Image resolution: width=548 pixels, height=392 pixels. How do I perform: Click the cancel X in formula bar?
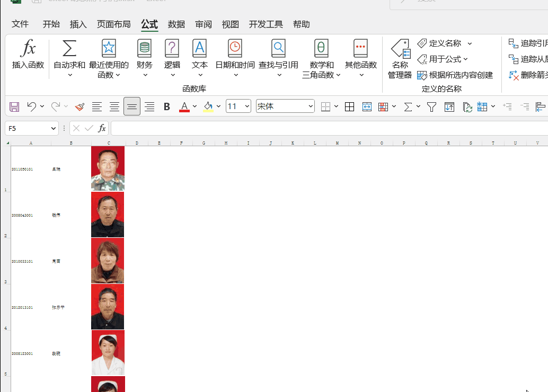(x=76, y=128)
